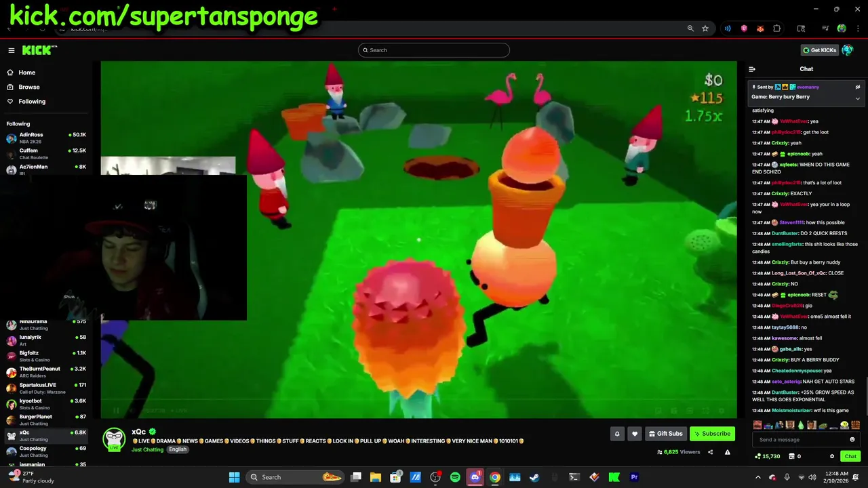
Task: Show hidden tray icons chevron
Action: tap(758, 477)
